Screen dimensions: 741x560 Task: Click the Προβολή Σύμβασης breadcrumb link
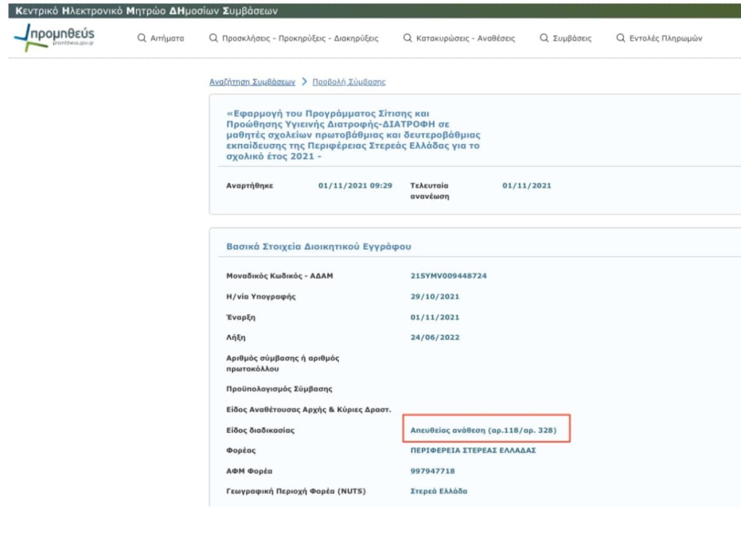349,82
